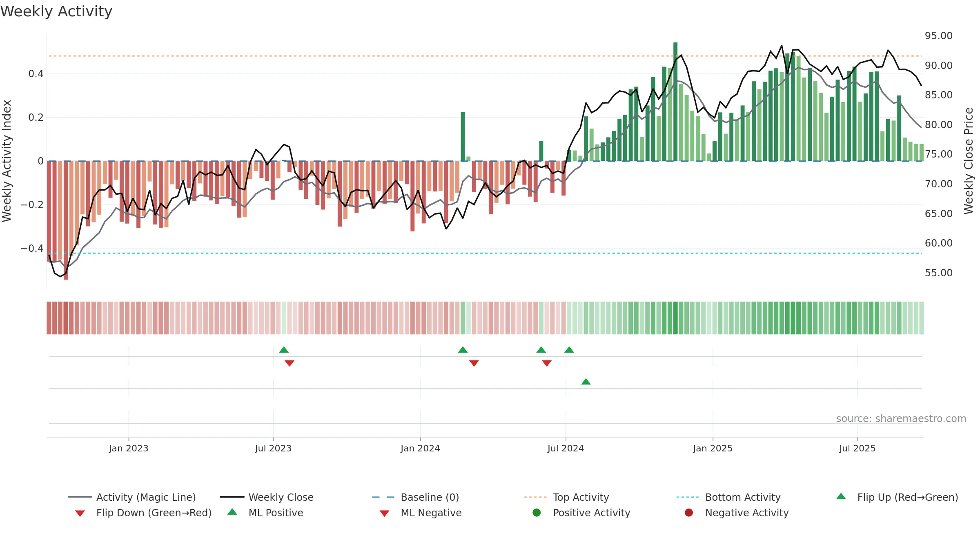Click the Jul 2023 axis label

pos(273,449)
